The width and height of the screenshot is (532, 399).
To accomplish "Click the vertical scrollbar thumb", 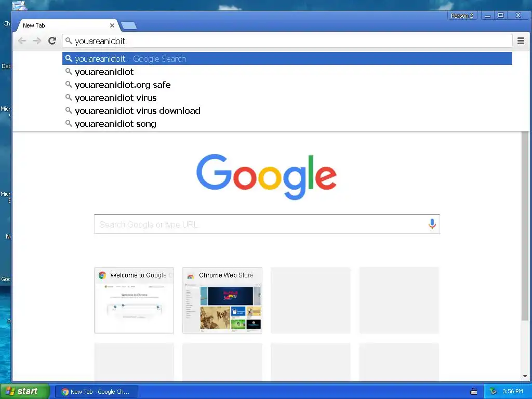I will click(x=525, y=225).
